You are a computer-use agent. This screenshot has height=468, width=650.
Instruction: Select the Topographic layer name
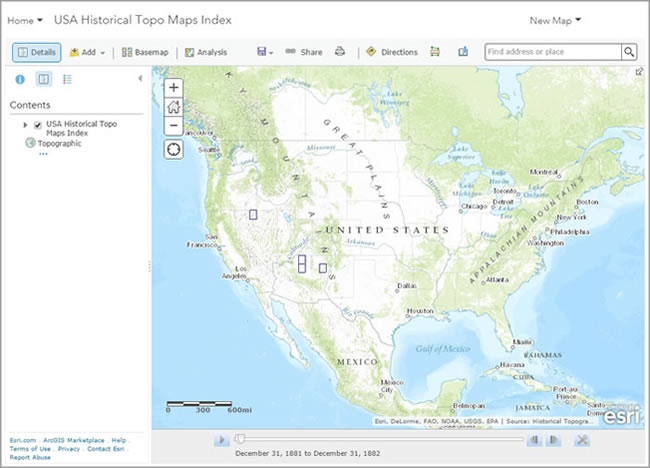(60, 143)
